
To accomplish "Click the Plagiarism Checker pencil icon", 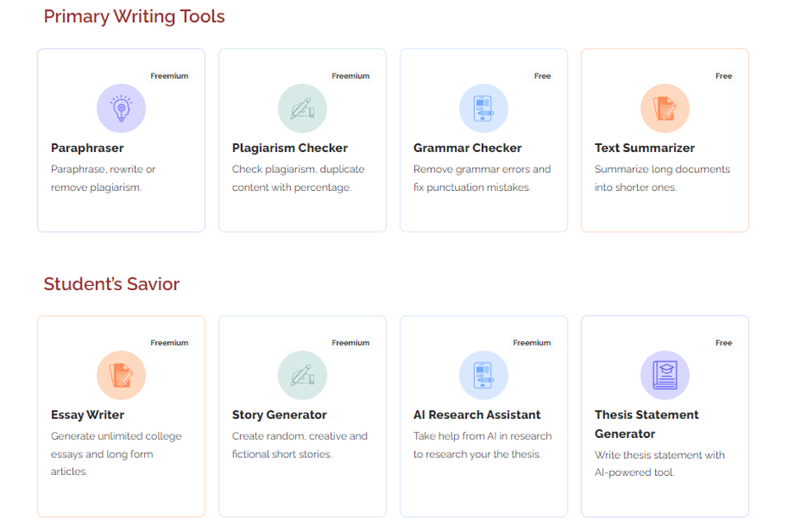I will tap(302, 109).
